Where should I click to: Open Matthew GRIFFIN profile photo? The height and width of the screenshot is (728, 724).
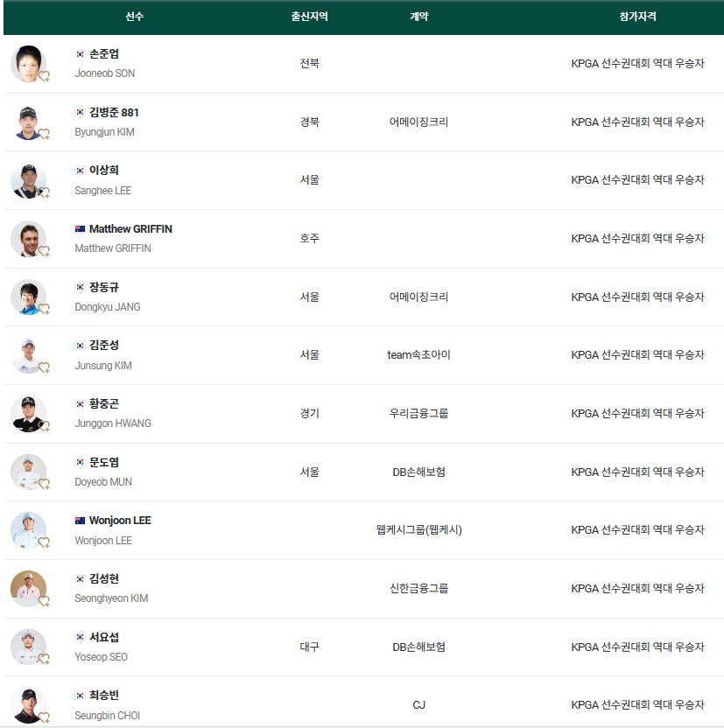pyautogui.click(x=28, y=239)
